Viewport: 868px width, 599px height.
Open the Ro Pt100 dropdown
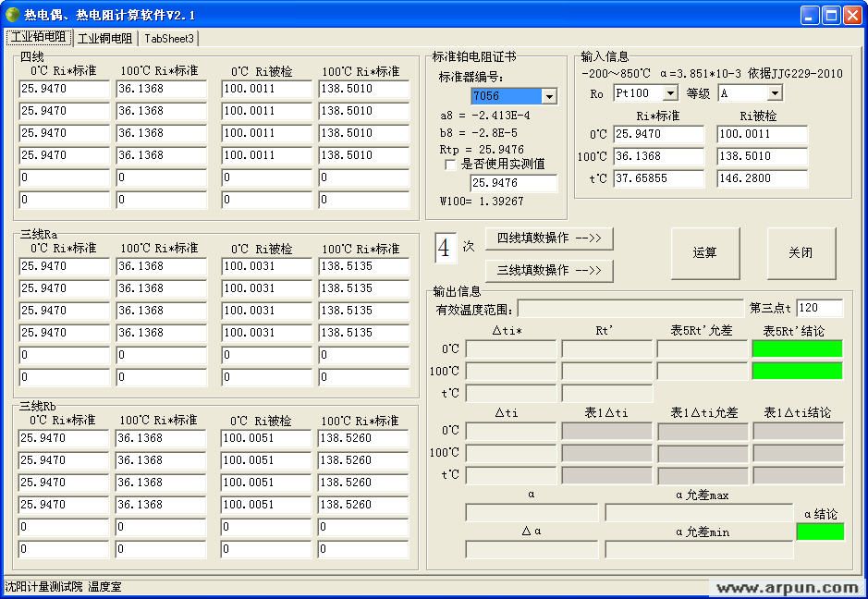pyautogui.click(x=672, y=92)
